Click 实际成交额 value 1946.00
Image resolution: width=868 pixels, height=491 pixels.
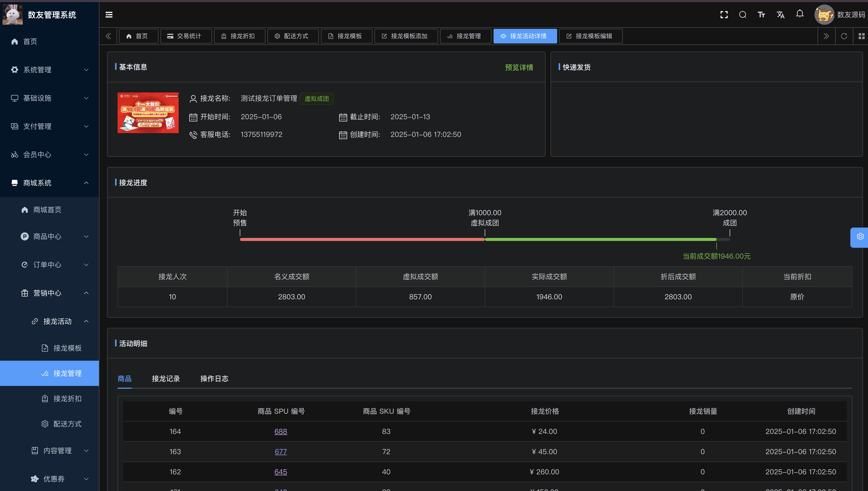pos(549,297)
